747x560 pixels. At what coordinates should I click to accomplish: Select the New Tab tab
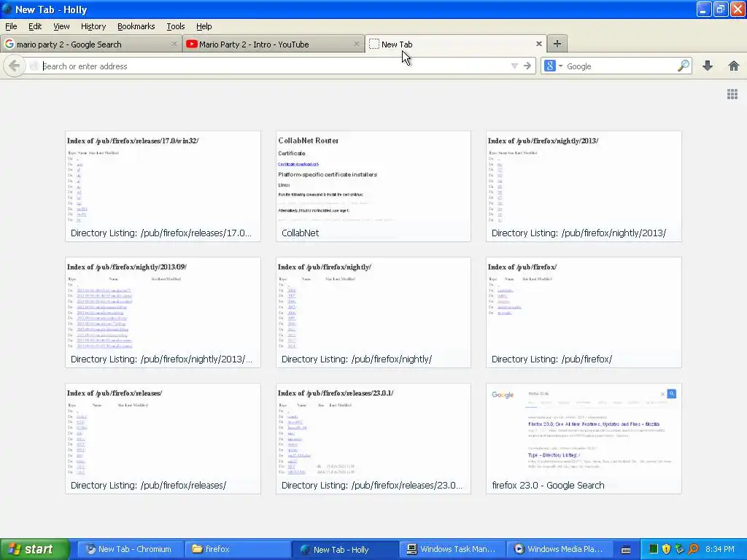(456, 44)
